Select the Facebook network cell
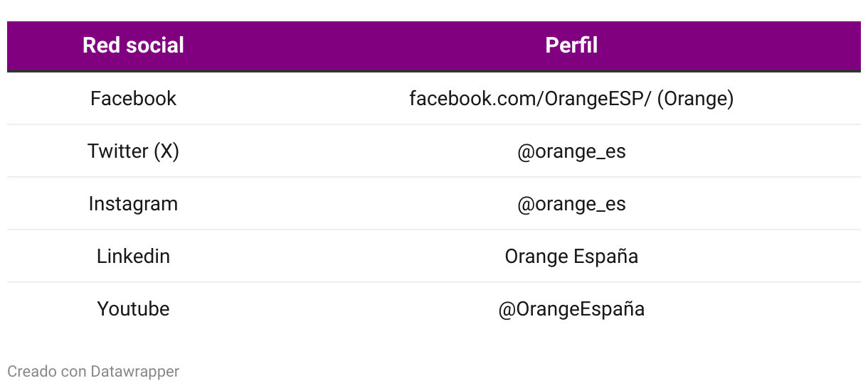 133,98
